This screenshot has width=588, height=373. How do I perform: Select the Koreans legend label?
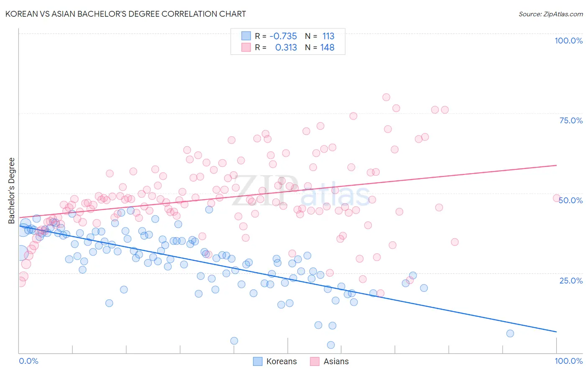pyautogui.click(x=281, y=361)
